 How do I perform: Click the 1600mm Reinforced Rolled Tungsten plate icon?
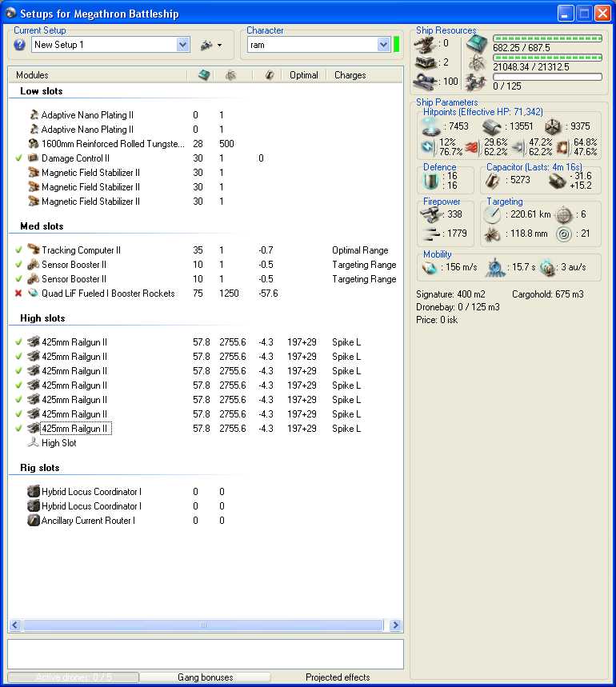click(34, 144)
